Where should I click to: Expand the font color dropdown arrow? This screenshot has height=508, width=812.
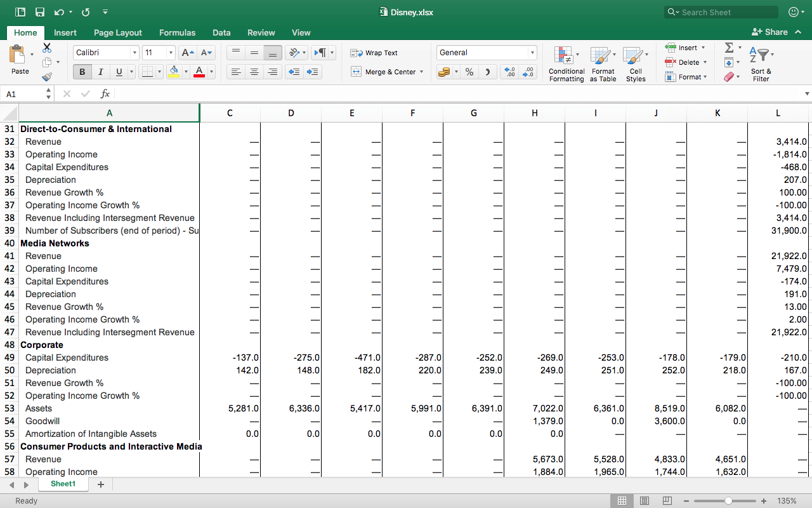pyautogui.click(x=211, y=72)
